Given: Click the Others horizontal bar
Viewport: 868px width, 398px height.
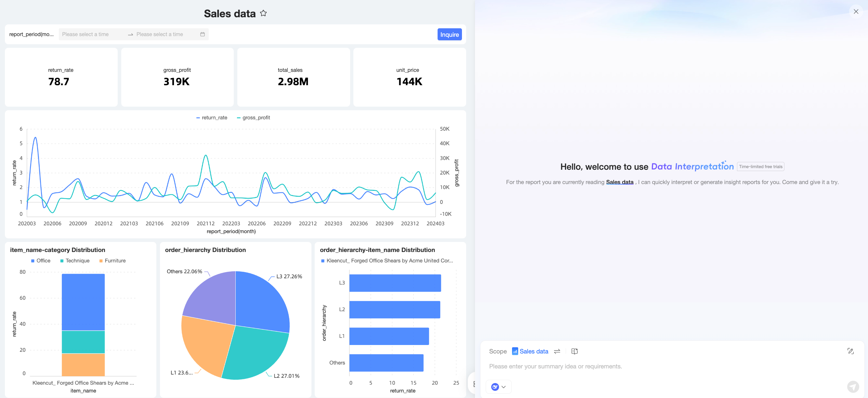Looking at the screenshot, I should click(386, 363).
